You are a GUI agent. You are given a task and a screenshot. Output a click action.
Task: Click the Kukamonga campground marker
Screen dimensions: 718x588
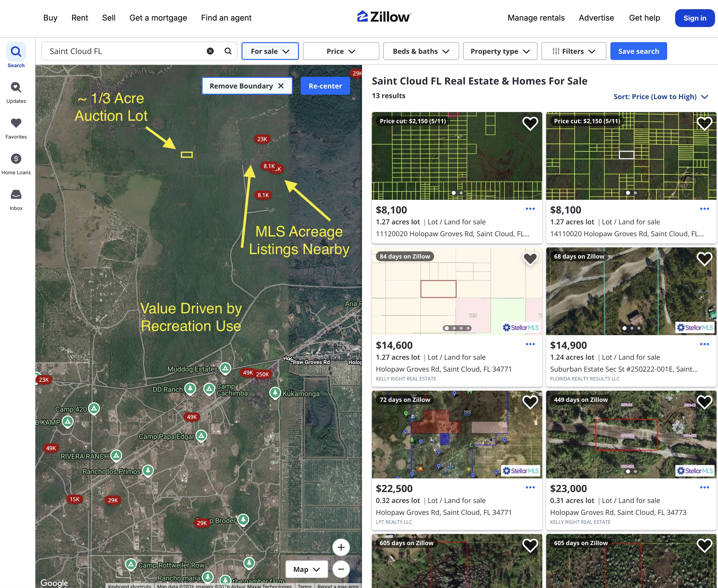tap(275, 393)
